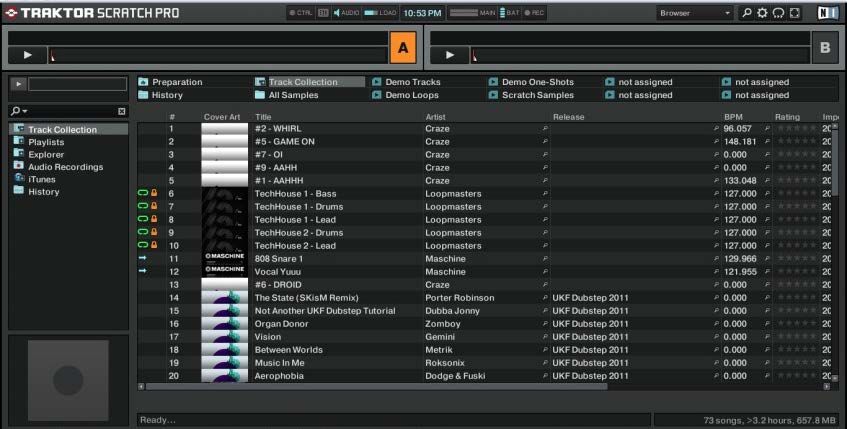Click the loop icon on TechHouse 1 - Bass
This screenshot has width=847, height=429.
tap(143, 193)
